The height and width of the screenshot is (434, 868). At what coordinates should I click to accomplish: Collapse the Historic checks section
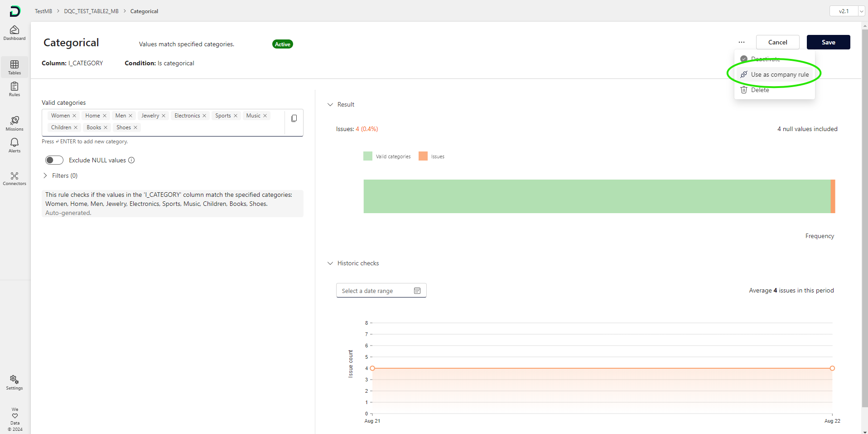330,263
